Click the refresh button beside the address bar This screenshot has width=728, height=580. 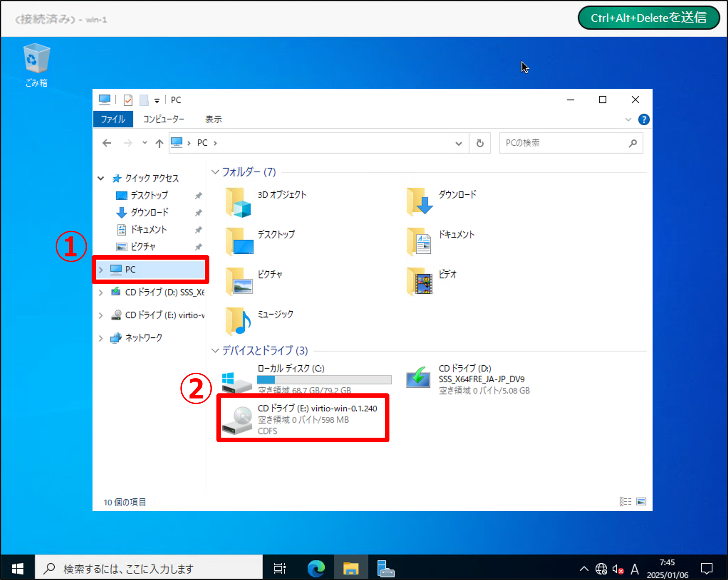click(x=479, y=143)
